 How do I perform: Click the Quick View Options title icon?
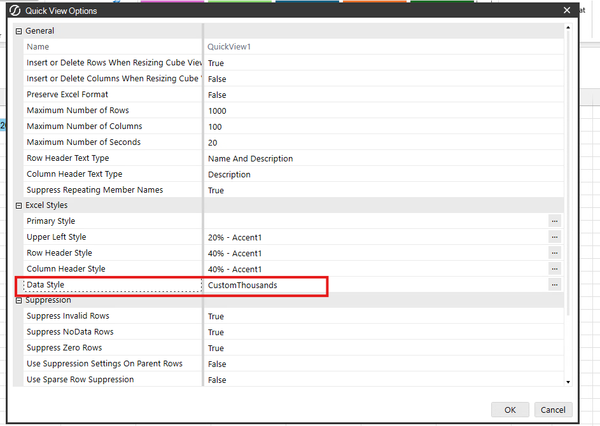14,10
